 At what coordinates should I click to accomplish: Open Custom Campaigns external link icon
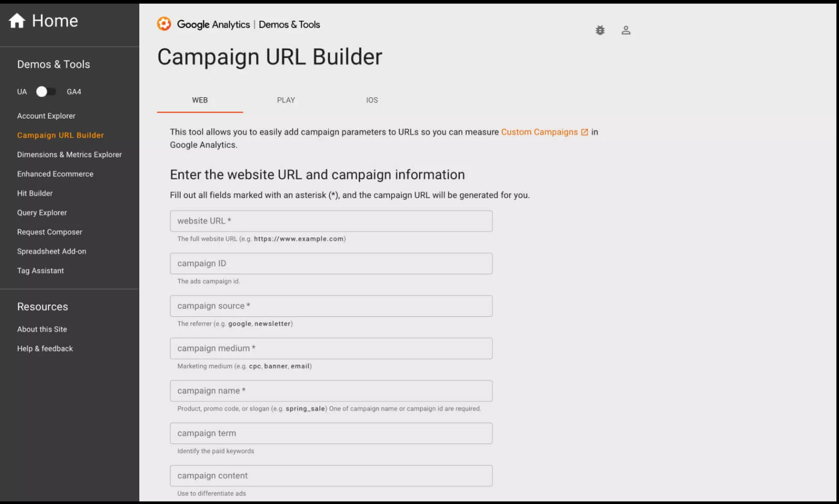coord(584,132)
